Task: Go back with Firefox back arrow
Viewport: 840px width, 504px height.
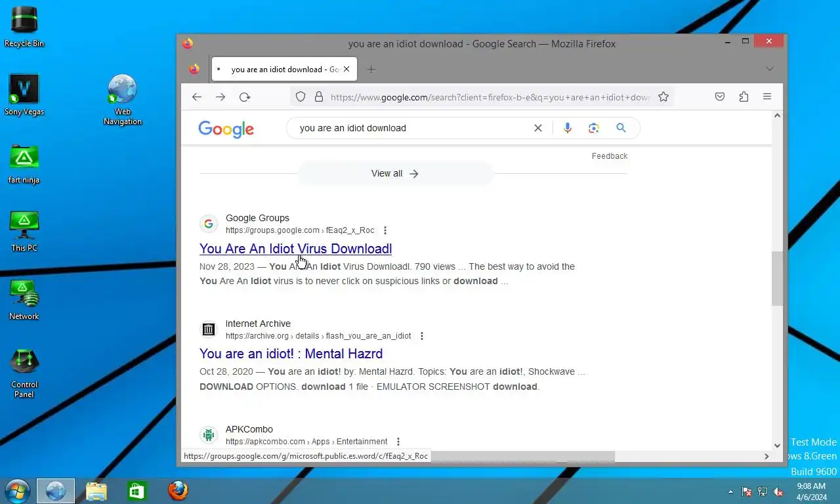Action: point(197,97)
